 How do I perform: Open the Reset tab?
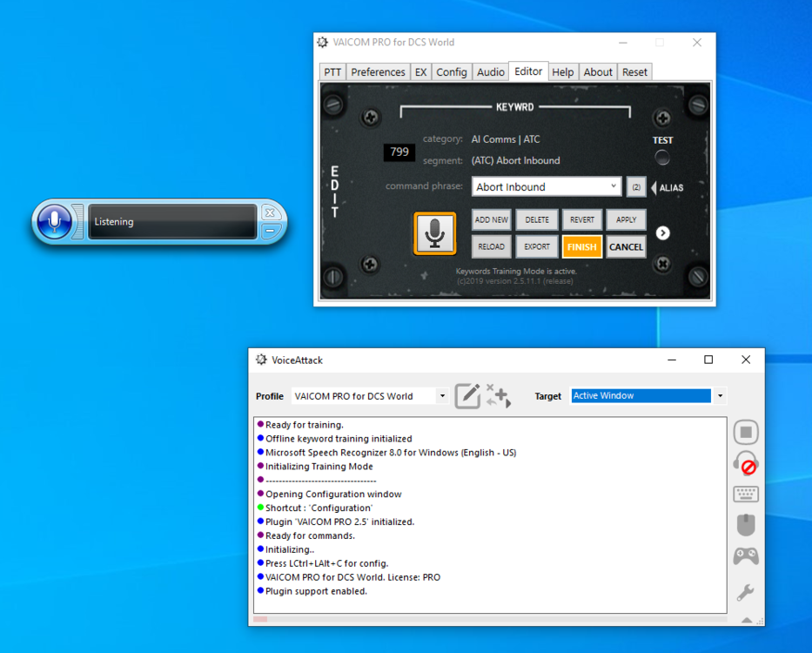pos(634,72)
